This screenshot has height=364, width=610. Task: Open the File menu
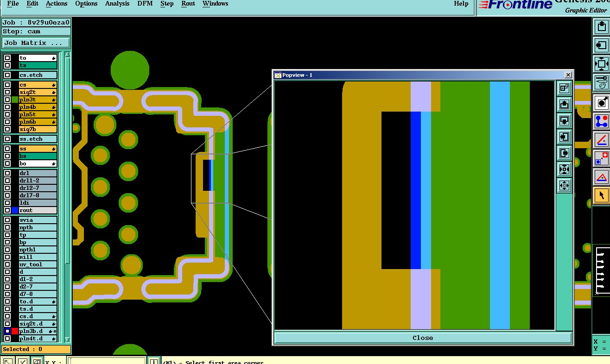point(13,4)
